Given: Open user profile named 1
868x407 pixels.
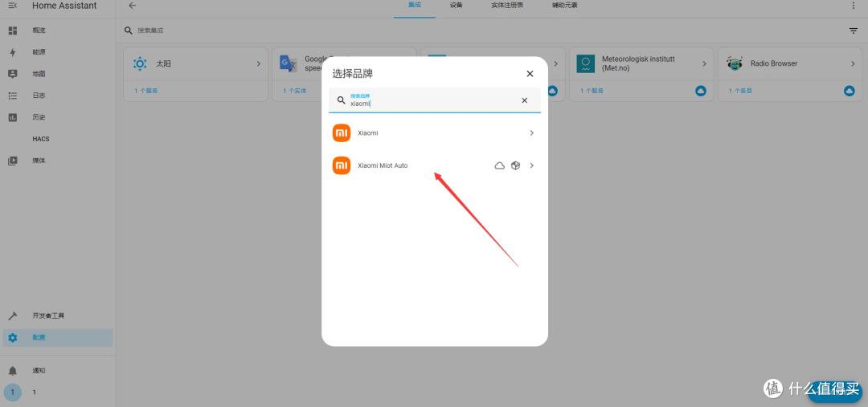Looking at the screenshot, I should point(58,392).
